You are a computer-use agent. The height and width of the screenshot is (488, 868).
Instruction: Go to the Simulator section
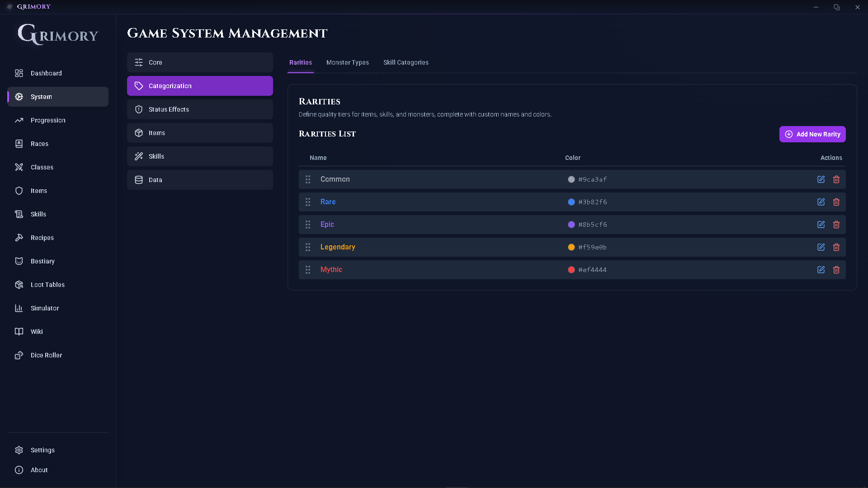click(45, 308)
